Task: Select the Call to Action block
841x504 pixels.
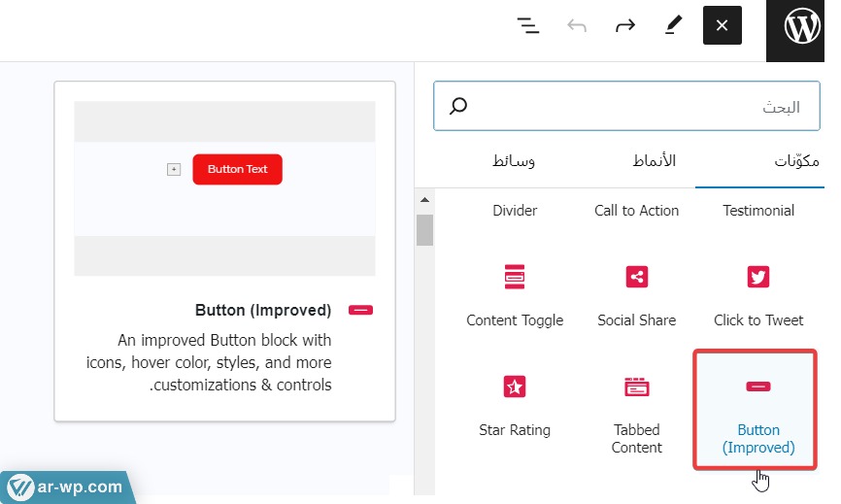Action: pyautogui.click(x=637, y=211)
